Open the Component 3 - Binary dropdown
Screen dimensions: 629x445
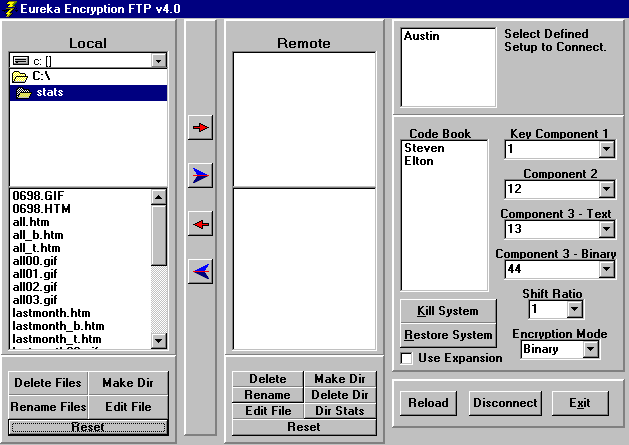pyautogui.click(x=606, y=269)
